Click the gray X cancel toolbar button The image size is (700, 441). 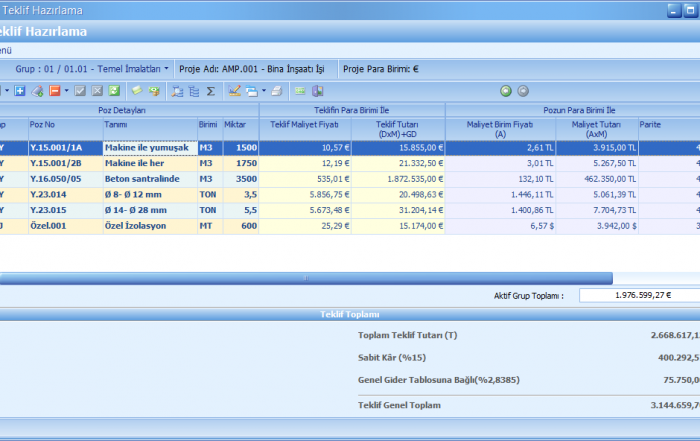(x=97, y=91)
